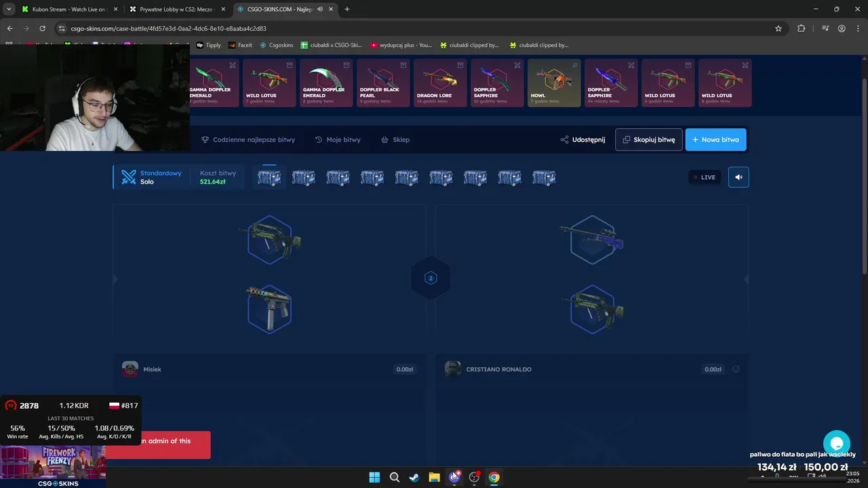Go to the Sklep tab
868x488 pixels.
tap(395, 140)
